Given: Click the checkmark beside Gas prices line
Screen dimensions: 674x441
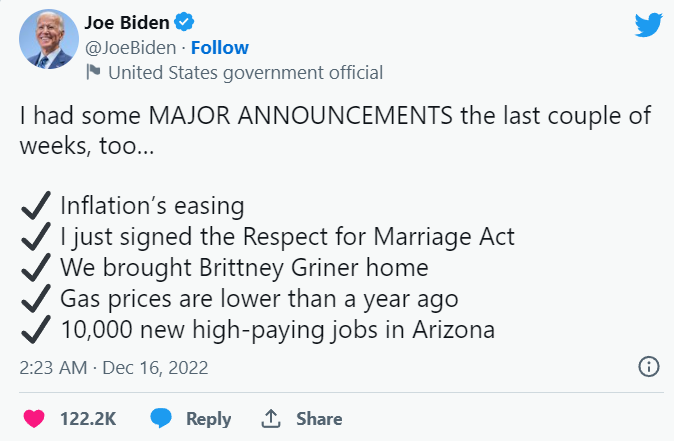Looking at the screenshot, I should (37, 298).
